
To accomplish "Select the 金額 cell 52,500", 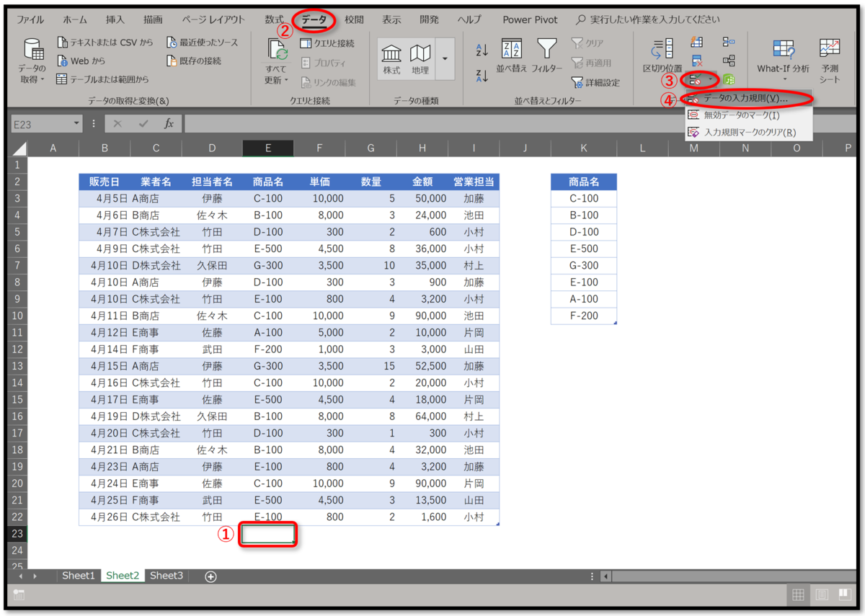I will tap(422, 366).
